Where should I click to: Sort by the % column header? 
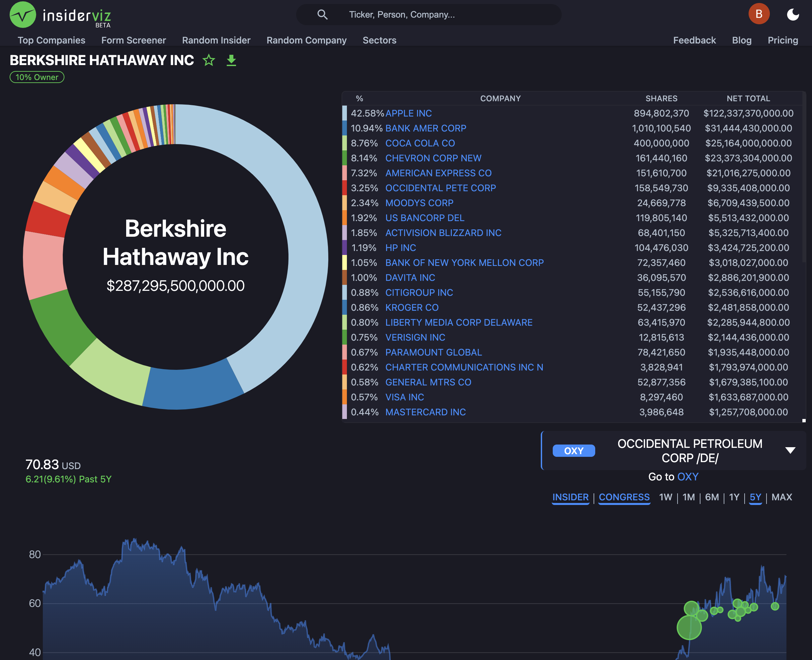359,99
